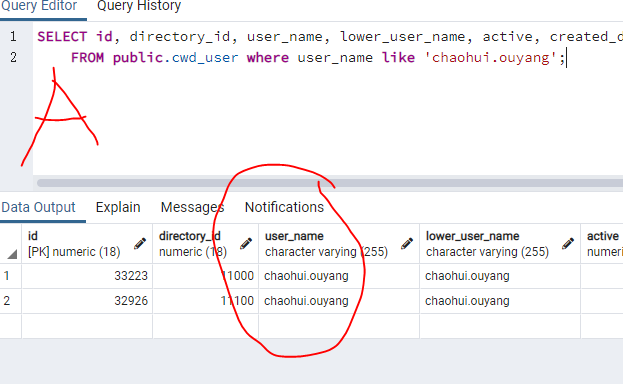The image size is (623, 384).
Task: Click line number 2 in editor gutter
Action: (x=13, y=58)
